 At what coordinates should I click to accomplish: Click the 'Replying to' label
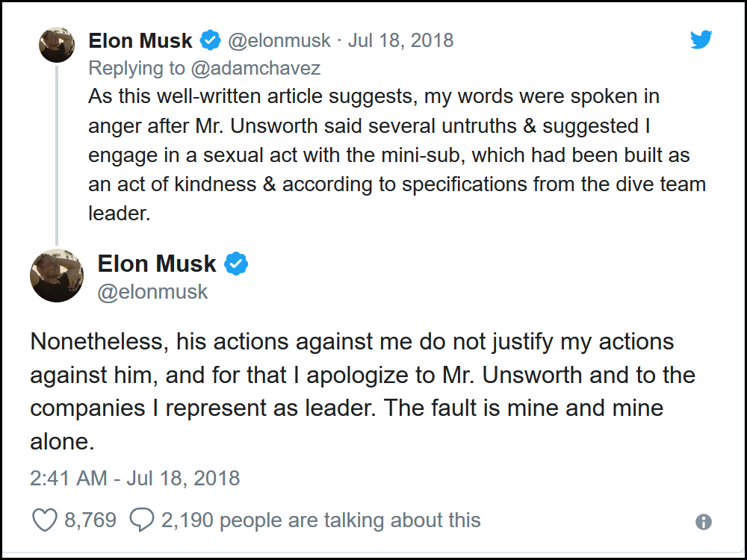137,68
